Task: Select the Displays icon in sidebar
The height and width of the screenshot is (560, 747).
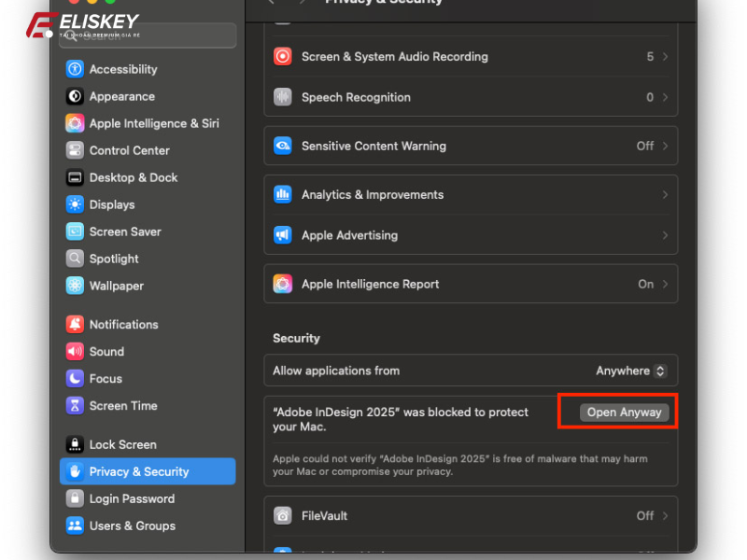Action: tap(75, 204)
